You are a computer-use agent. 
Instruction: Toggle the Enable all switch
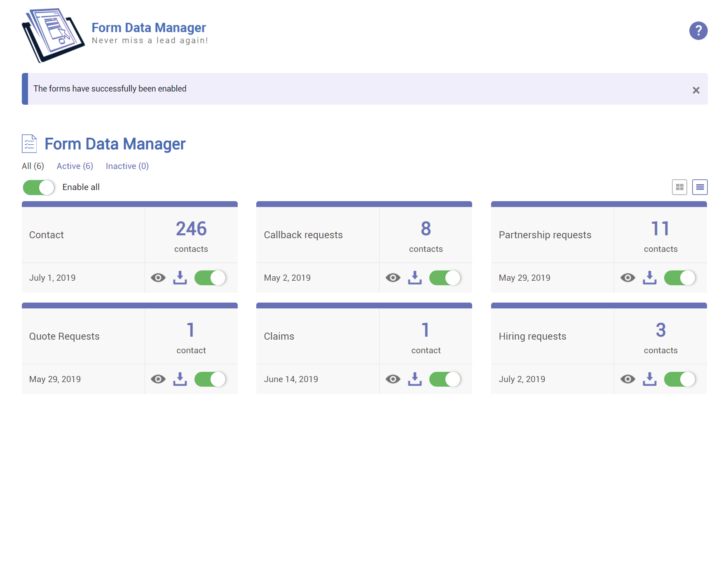click(x=39, y=188)
